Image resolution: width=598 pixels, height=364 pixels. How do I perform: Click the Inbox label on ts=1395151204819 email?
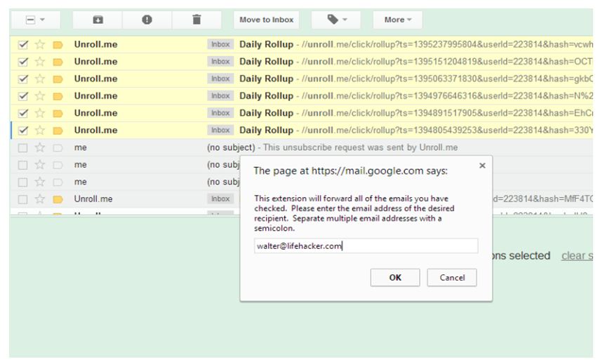[x=220, y=61]
